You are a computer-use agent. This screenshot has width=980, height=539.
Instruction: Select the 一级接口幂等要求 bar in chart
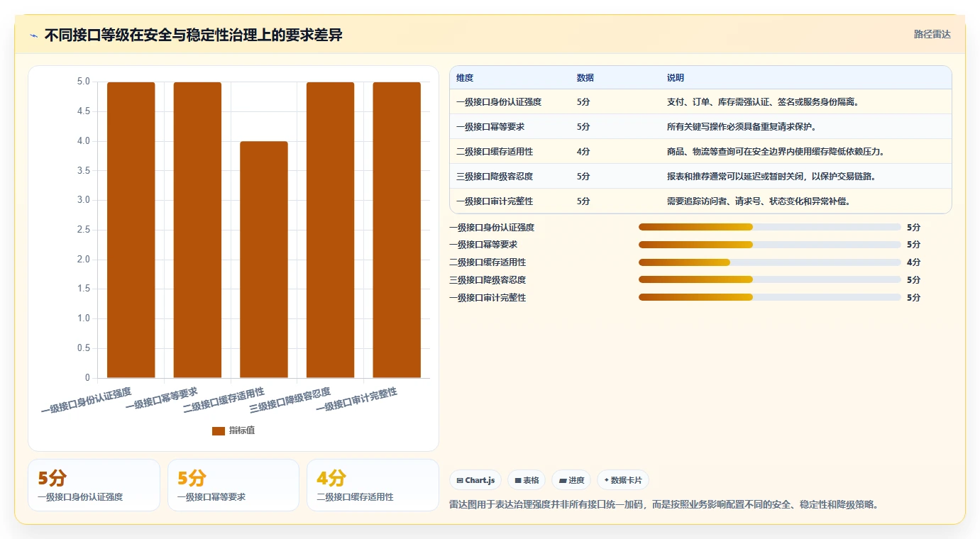[x=197, y=230]
